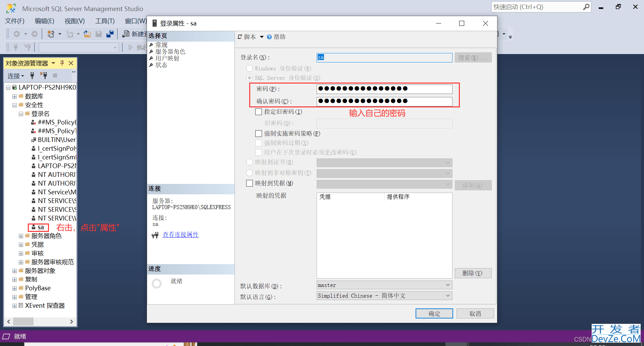Collapse the LAPTOP-PS2NH9K0 server node
644x346 pixels.
(8, 88)
